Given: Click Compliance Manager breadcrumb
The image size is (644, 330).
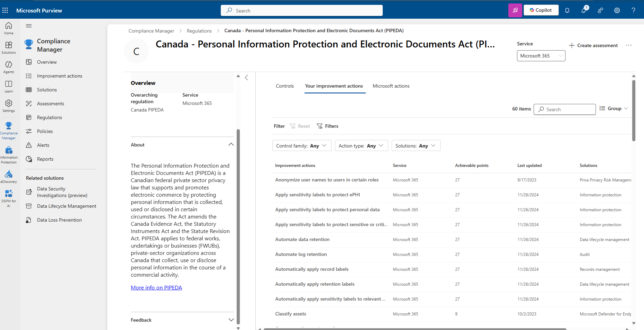Looking at the screenshot, I should tap(151, 31).
